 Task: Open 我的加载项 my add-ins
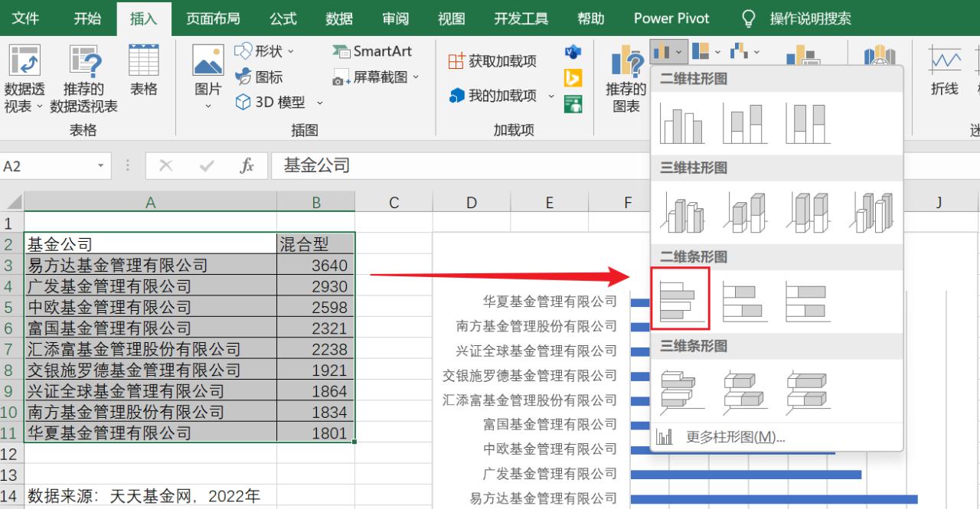pos(494,96)
